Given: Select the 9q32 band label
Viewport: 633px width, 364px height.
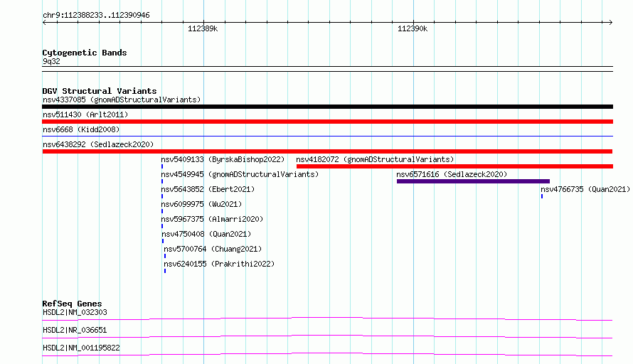Looking at the screenshot, I should tap(51, 61).
